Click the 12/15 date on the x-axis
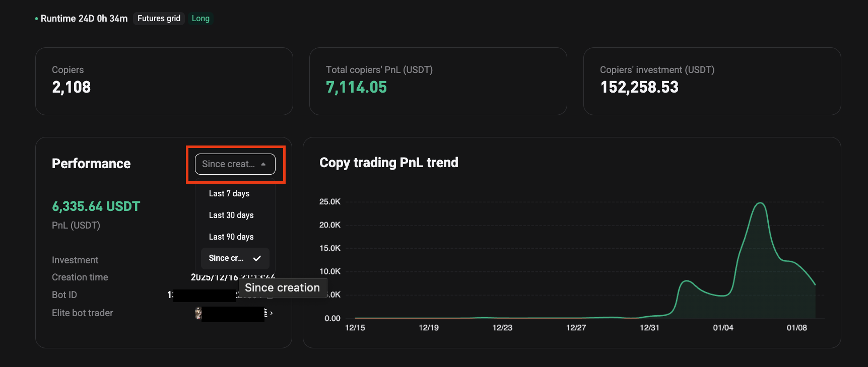Viewport: 868px width, 367px height. pyautogui.click(x=355, y=328)
